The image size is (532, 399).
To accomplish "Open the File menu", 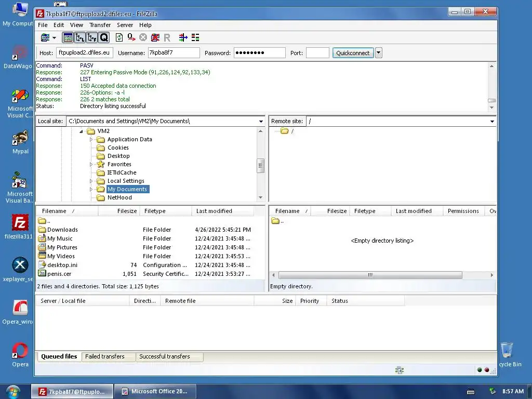I will tap(43, 25).
